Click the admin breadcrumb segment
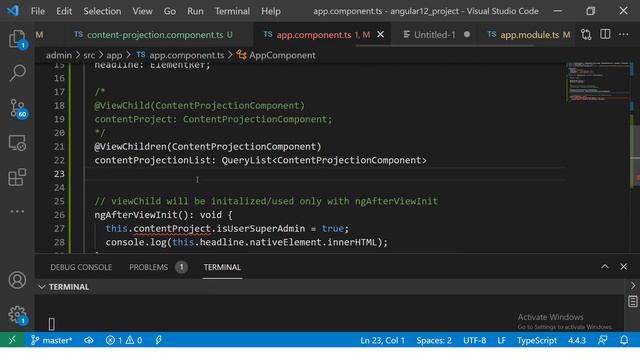This screenshot has height=360, width=640. coord(59,55)
